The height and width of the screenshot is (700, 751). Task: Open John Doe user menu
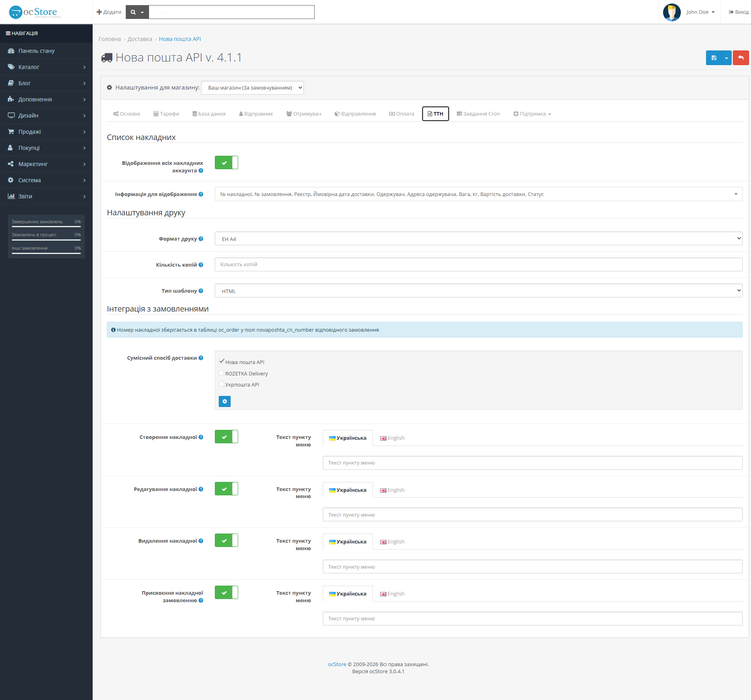tap(700, 12)
